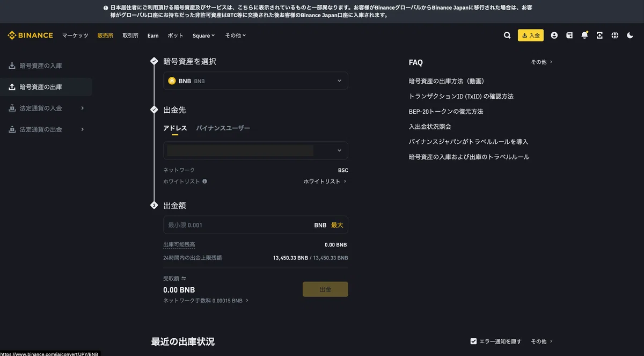Click the withdrawal amount input field
The width and height of the screenshot is (644, 356).
tap(255, 225)
